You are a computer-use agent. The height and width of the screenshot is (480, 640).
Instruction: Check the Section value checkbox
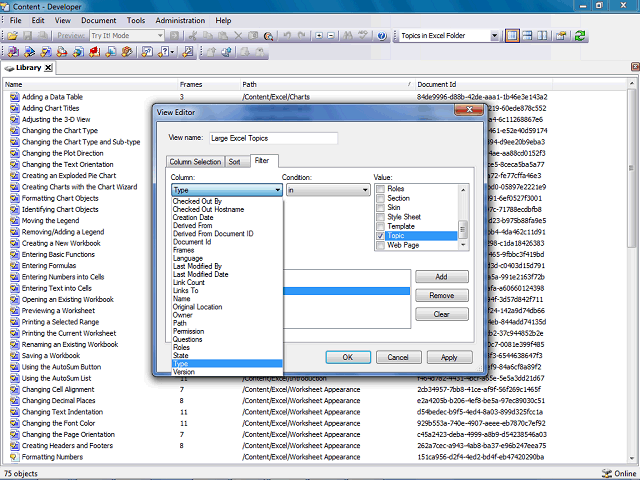pos(380,198)
